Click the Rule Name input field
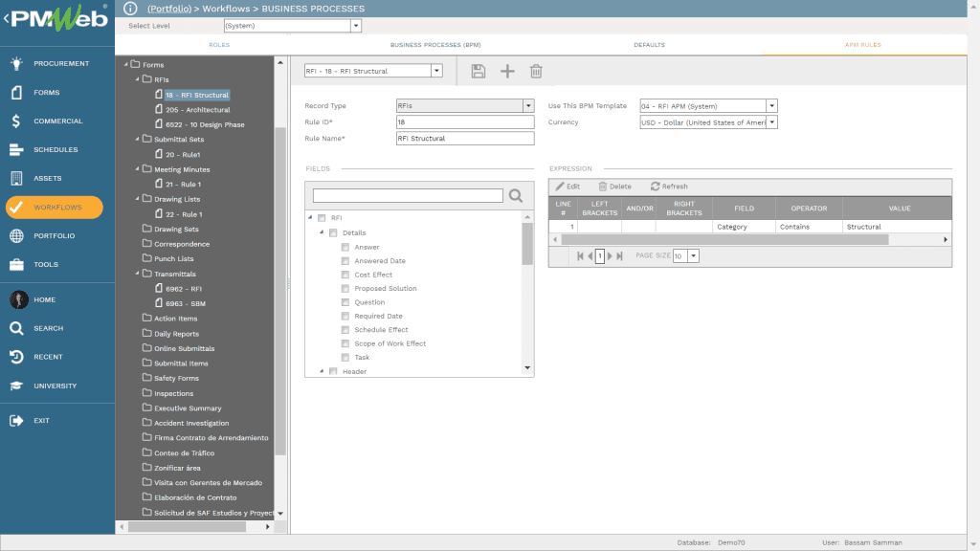Viewport: 980px width, 551px height. 465,138
